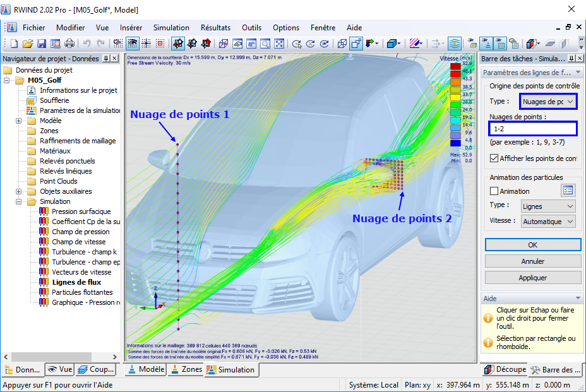Click the Nuages de points input field
The height and width of the screenshot is (392, 586).
533,129
